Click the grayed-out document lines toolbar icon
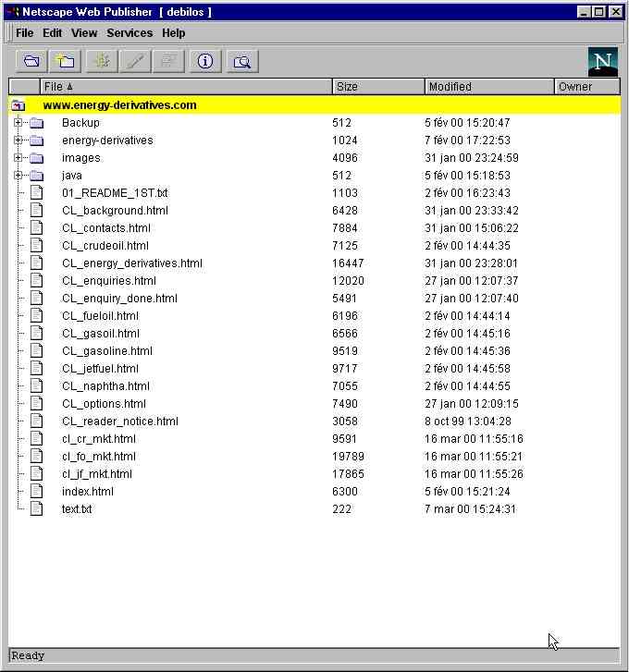This screenshot has height=672, width=629. 168,61
